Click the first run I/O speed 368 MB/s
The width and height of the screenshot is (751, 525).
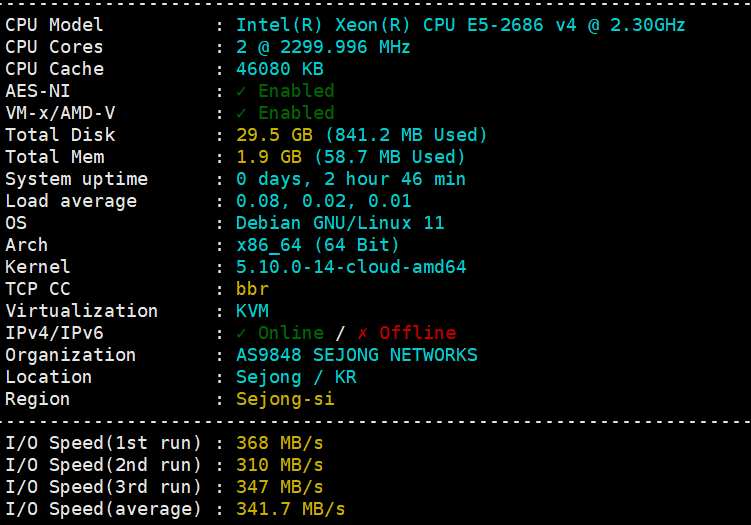point(280,443)
